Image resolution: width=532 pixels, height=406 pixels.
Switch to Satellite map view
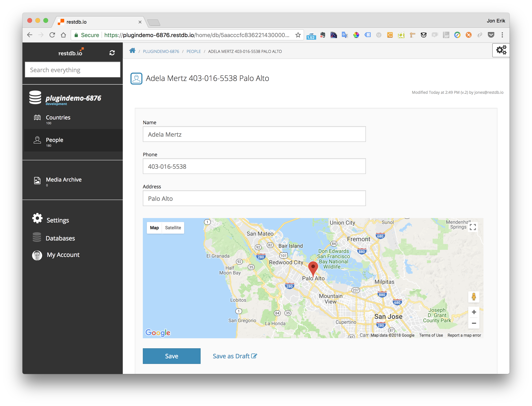tap(173, 228)
